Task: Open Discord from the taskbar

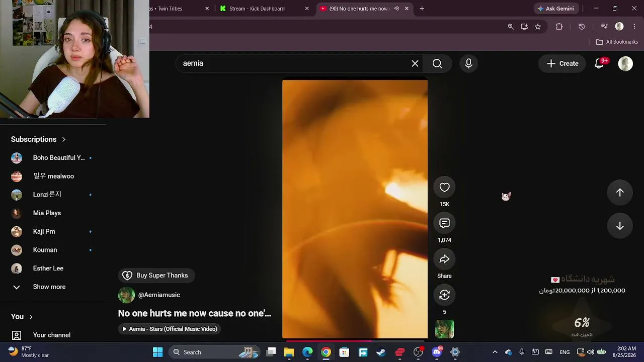Action: [437, 352]
